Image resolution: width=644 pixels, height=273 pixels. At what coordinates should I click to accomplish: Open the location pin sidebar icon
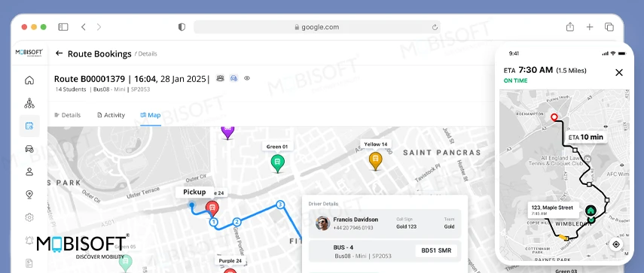tap(29, 194)
